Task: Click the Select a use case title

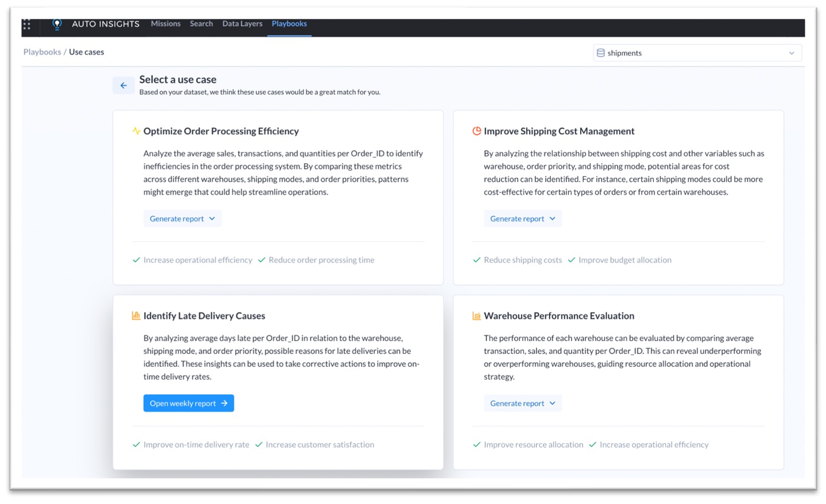Action: click(x=178, y=79)
